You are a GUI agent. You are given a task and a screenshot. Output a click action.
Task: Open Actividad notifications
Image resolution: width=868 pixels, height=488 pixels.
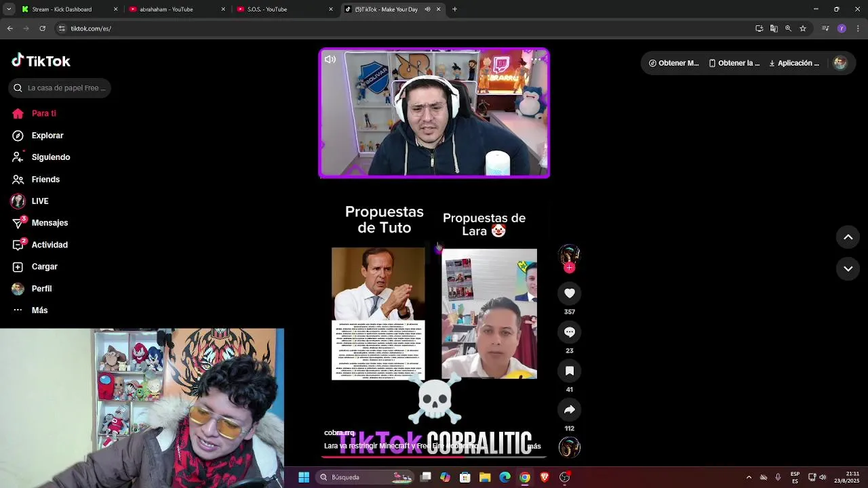click(x=40, y=245)
